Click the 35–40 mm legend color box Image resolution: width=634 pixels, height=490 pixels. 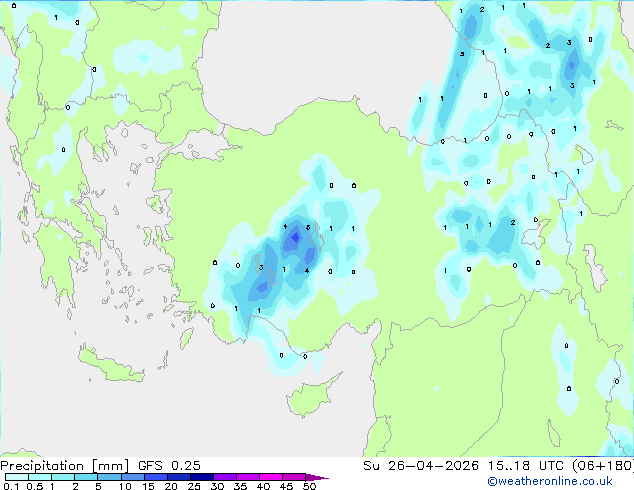[248, 477]
